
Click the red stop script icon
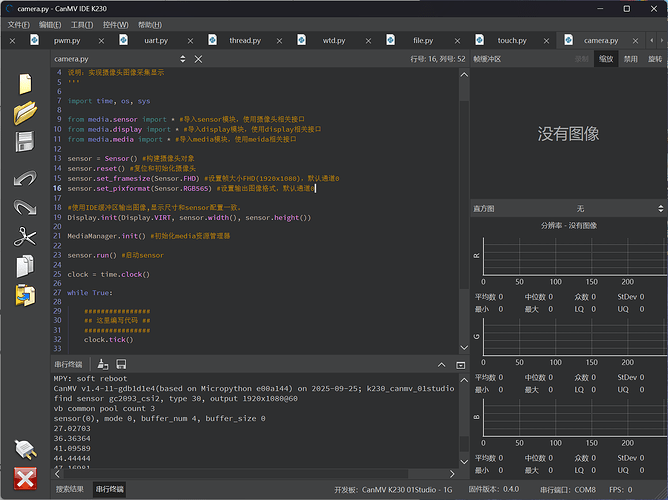click(x=25, y=477)
